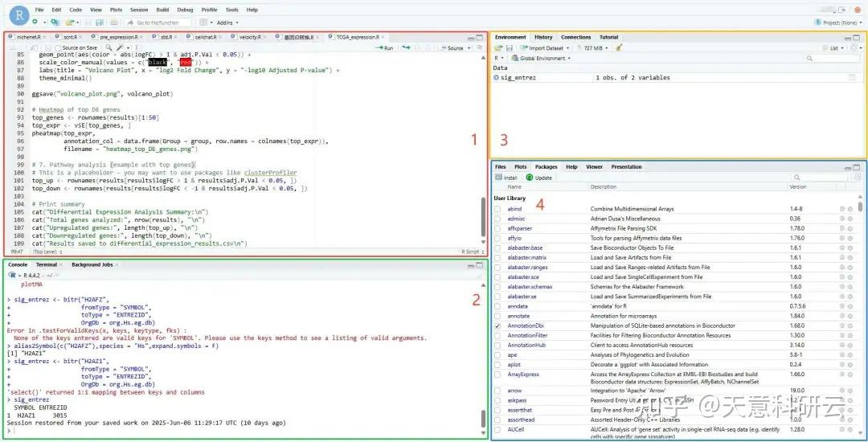Click the Create Project icon
Image resolution: width=868 pixels, height=442 pixels.
click(x=55, y=23)
